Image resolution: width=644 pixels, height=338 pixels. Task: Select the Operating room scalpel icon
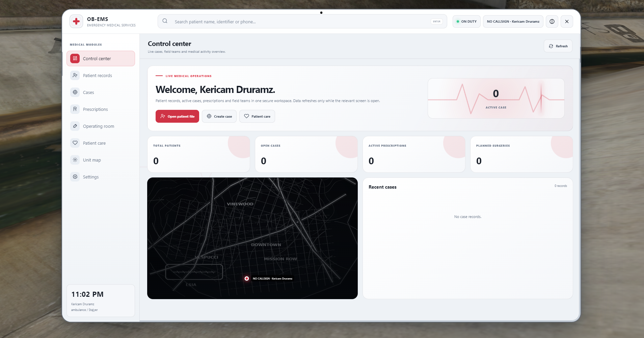point(75,126)
